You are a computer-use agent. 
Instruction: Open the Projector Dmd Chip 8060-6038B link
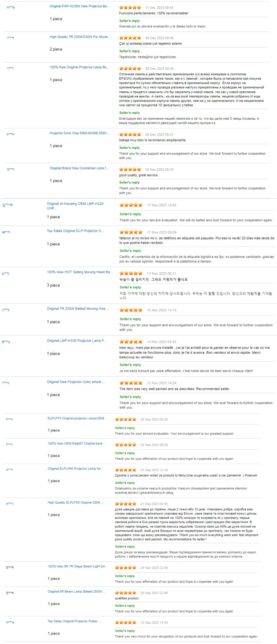click(x=80, y=133)
